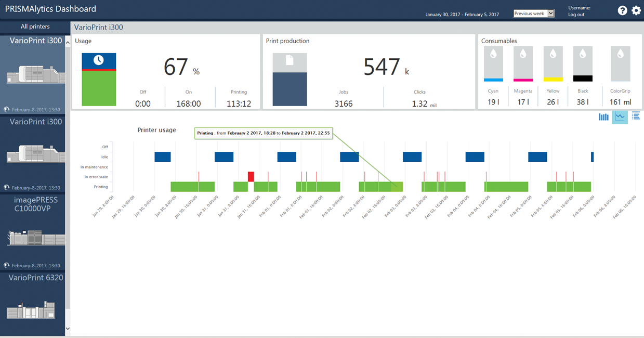This screenshot has height=338, width=644.
Task: Select the All printers tab
Action: click(x=35, y=27)
